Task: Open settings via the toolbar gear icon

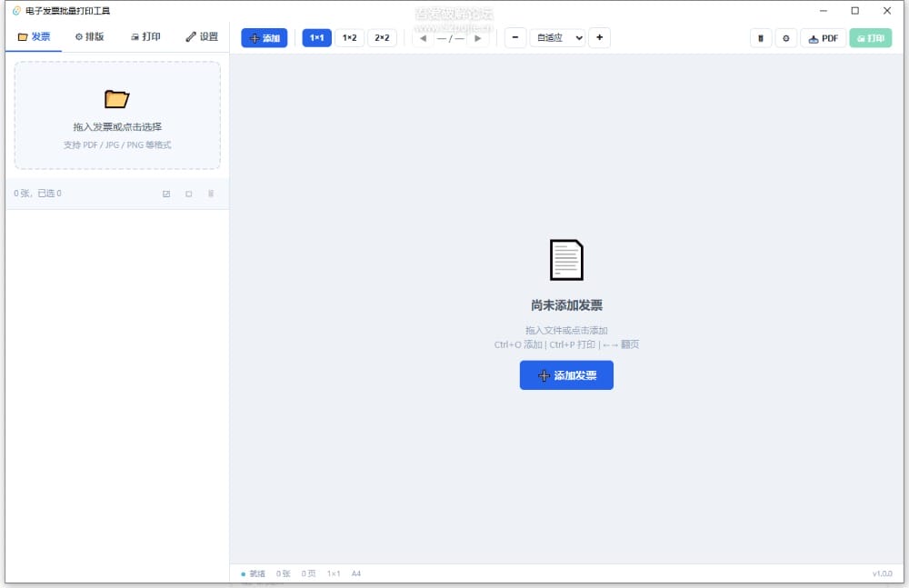Action: (x=786, y=38)
